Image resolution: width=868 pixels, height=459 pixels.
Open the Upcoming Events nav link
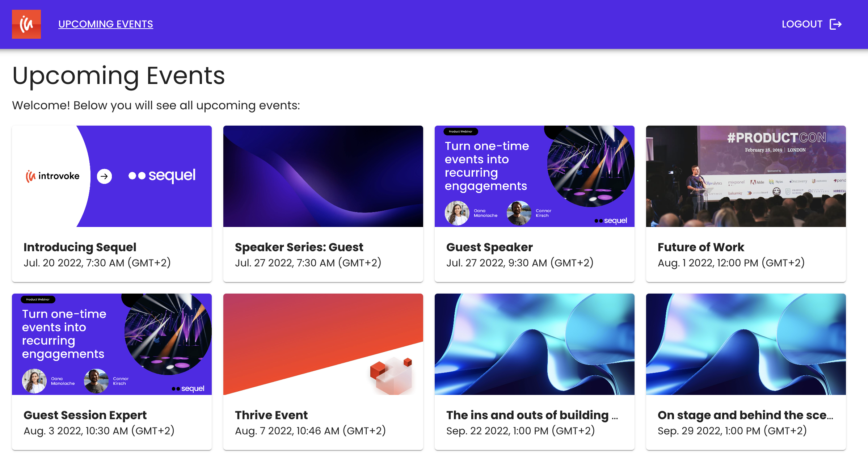[x=106, y=24]
